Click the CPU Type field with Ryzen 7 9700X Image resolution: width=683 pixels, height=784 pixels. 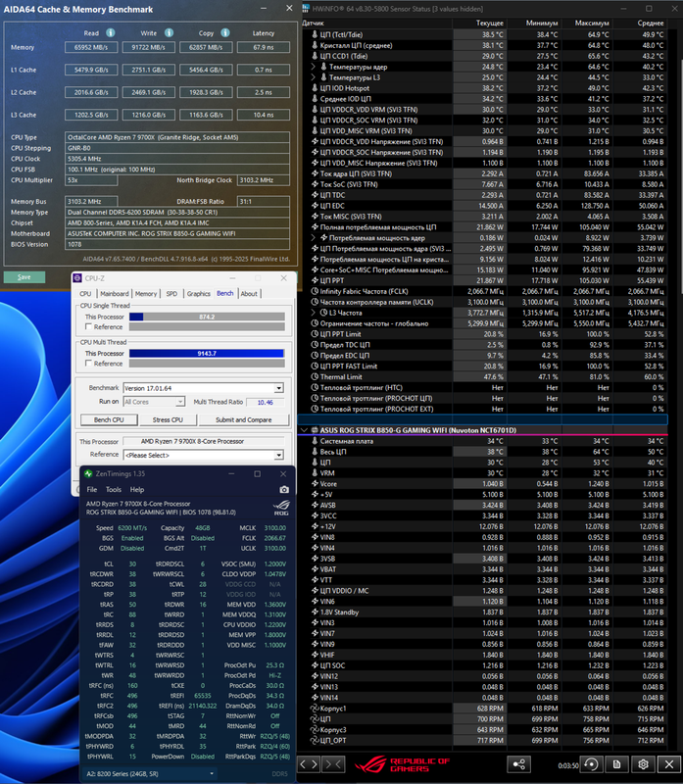pos(177,137)
